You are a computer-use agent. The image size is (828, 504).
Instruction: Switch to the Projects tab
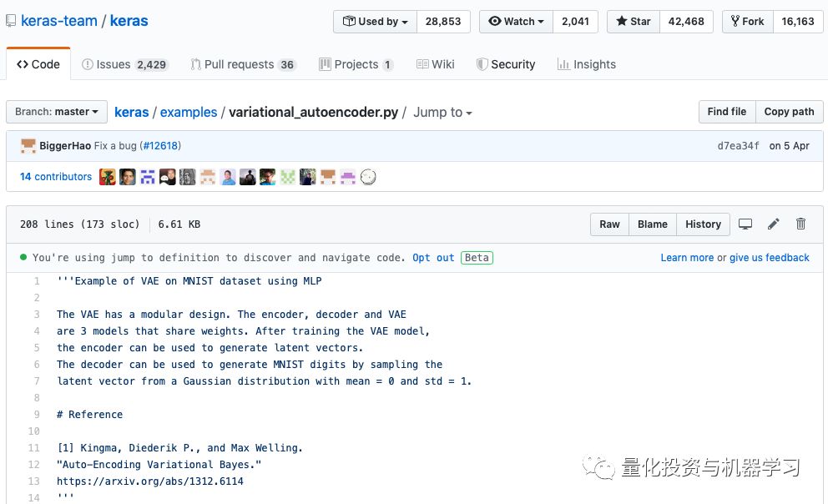tap(356, 64)
